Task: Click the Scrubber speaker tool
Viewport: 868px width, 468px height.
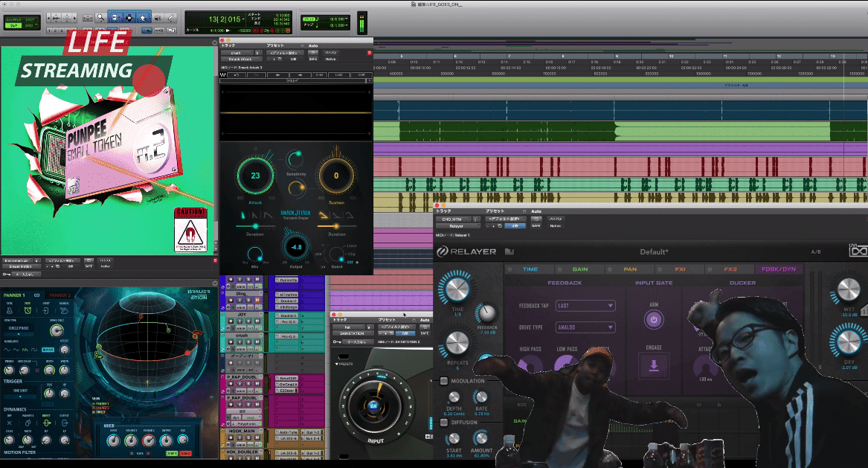Action: pyautogui.click(x=158, y=18)
